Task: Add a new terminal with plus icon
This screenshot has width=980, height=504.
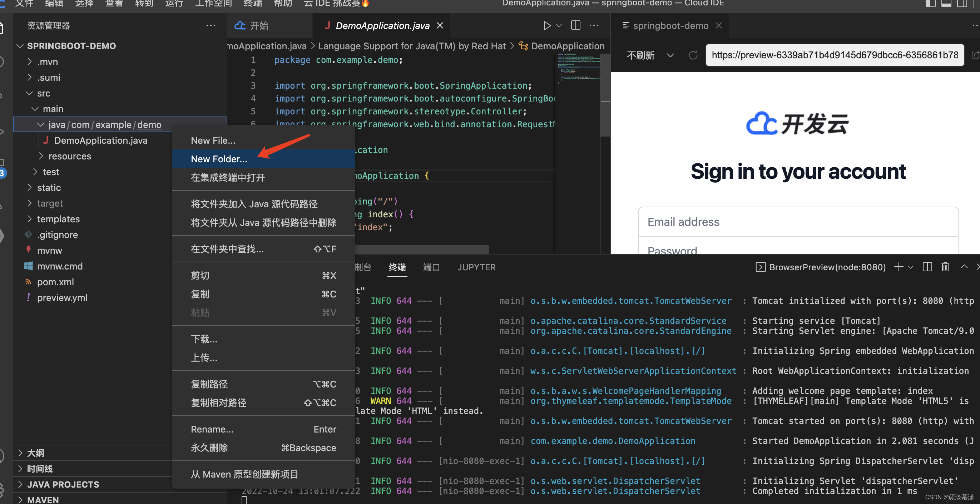Action: (898, 267)
